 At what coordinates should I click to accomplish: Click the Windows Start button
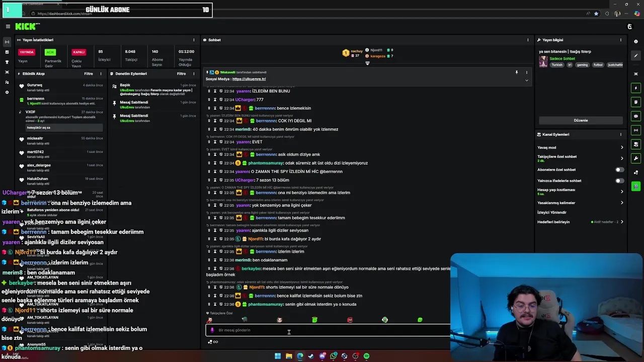coord(278,356)
